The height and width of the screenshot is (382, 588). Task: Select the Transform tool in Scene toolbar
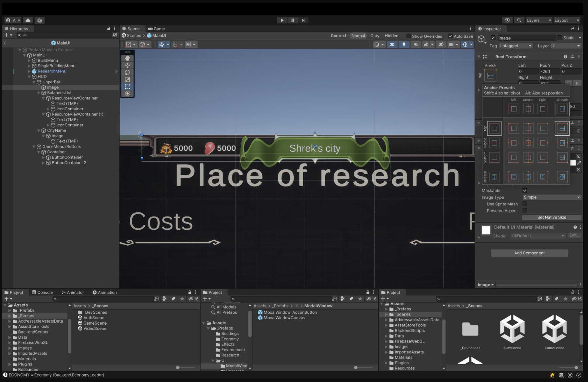[127, 94]
